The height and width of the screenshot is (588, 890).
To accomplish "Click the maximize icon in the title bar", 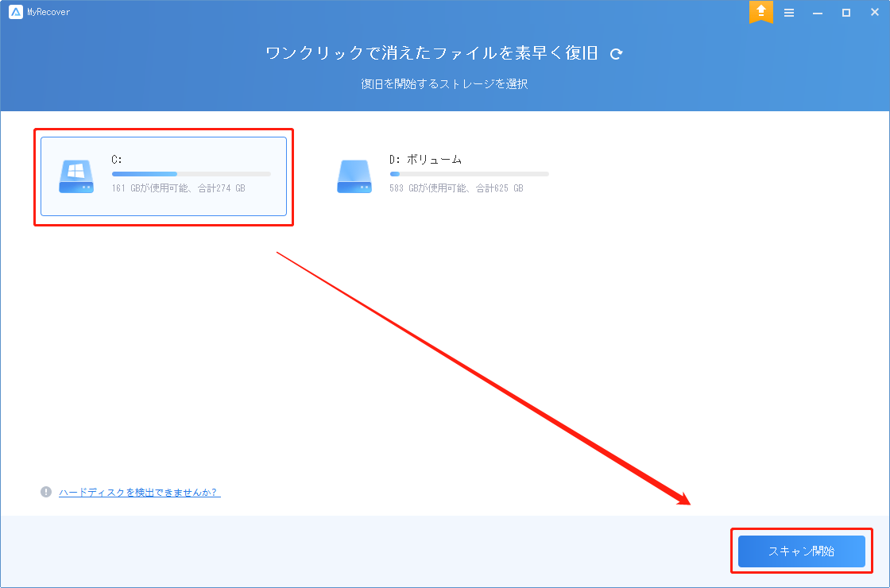I will coord(845,12).
